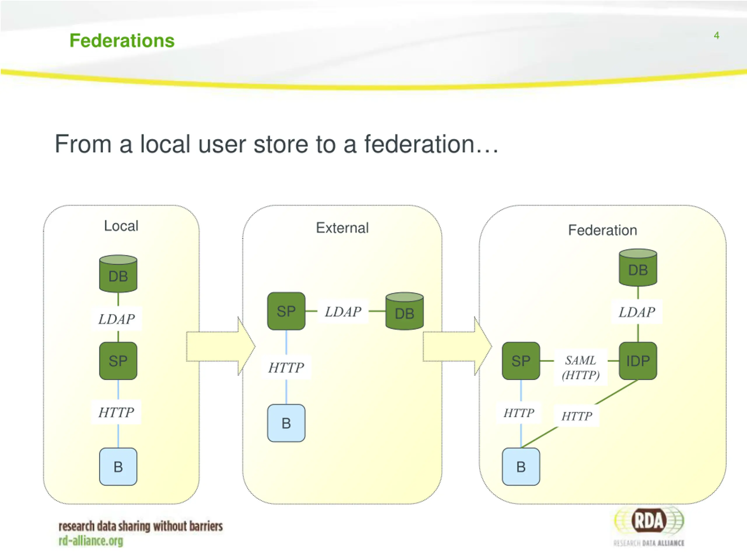Click the LDAP label in the Local panel
The height and width of the screenshot is (560, 747).
click(x=117, y=319)
